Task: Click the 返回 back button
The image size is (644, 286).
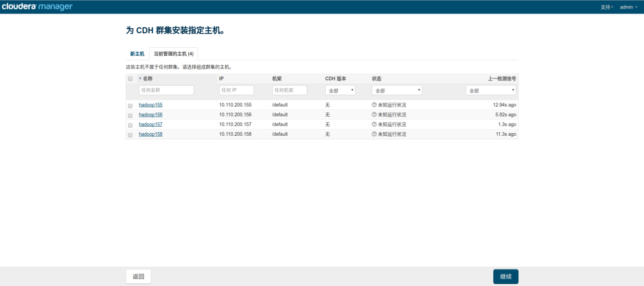Action: (138, 276)
